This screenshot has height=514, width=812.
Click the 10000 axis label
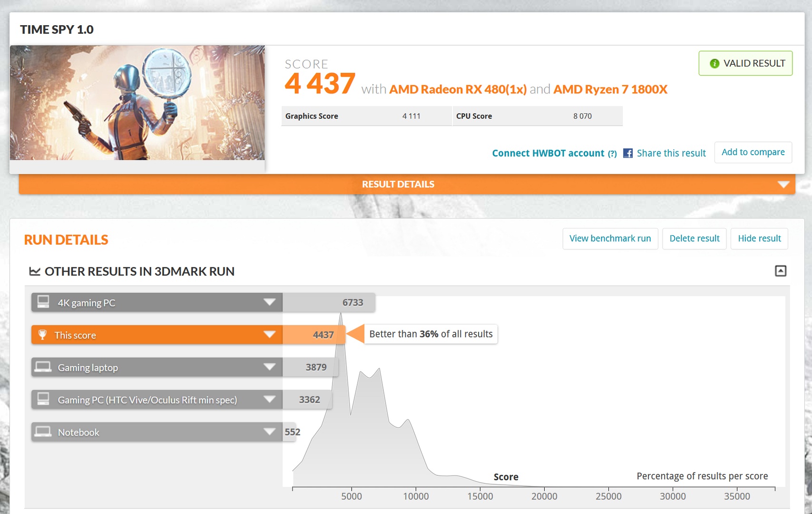[x=416, y=496]
